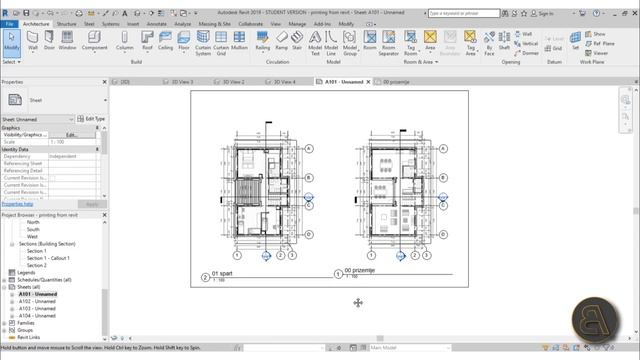Select the Model Line tool
Image resolution: width=640 pixels, height=360 pixels.
point(331,43)
